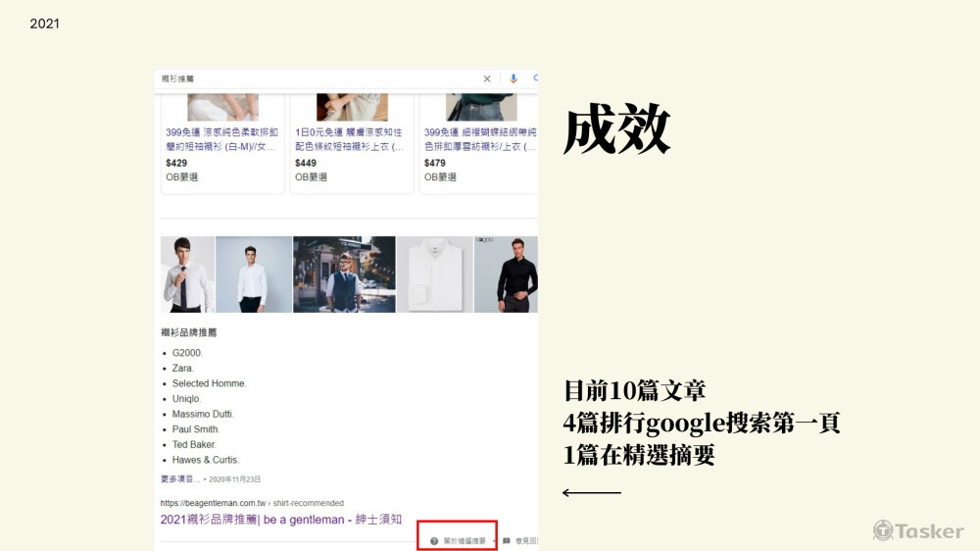Click Hawes & Curtis. in the brand list

[x=206, y=460]
